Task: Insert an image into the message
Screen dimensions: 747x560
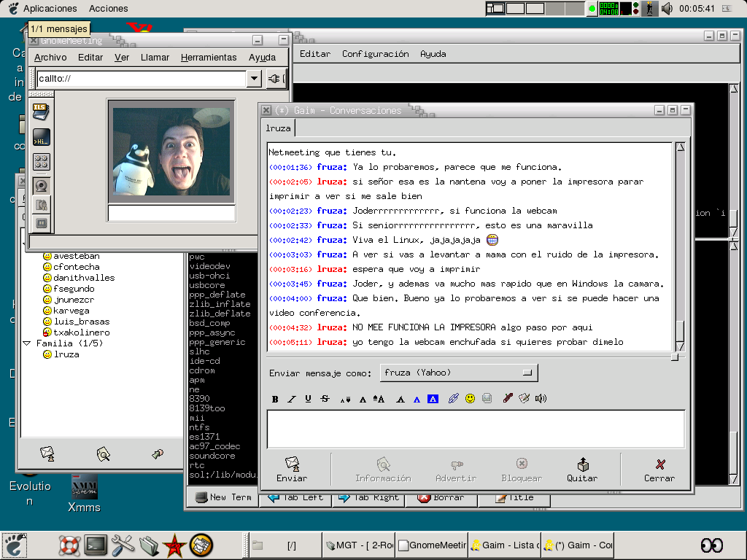Action: 487,399
